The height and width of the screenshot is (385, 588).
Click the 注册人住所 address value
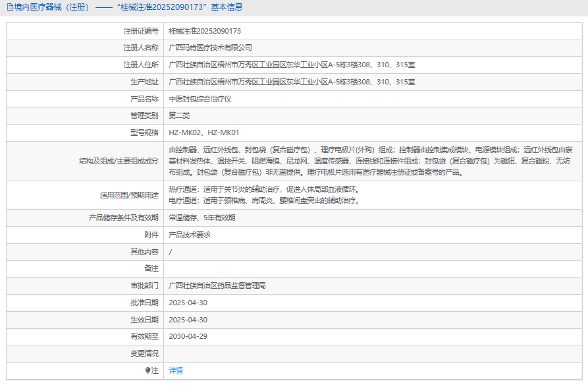tap(292, 65)
